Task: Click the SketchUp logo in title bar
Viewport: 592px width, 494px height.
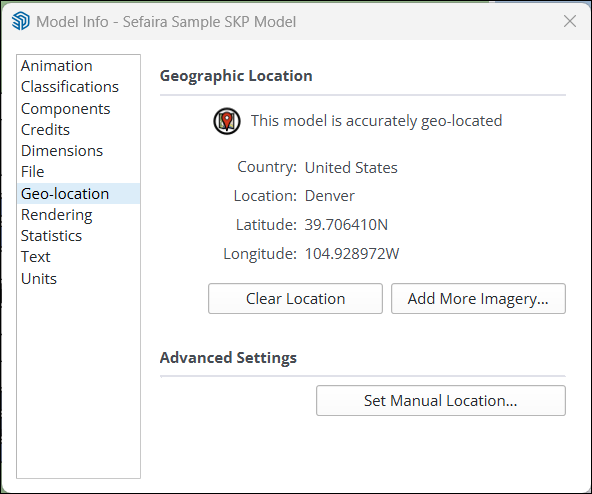Action: click(x=20, y=21)
